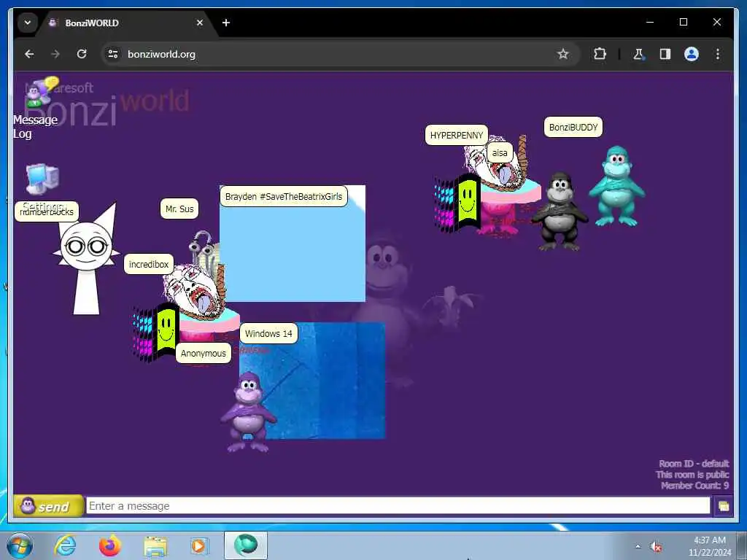
Task: Close the BonziWORLD tab
Action: pyautogui.click(x=200, y=23)
